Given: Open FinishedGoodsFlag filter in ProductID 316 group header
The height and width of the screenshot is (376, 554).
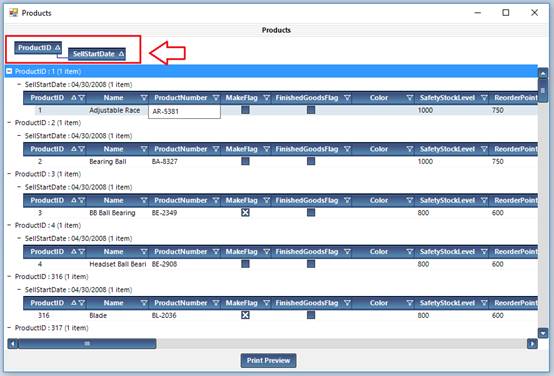Looking at the screenshot, I should coord(347,303).
